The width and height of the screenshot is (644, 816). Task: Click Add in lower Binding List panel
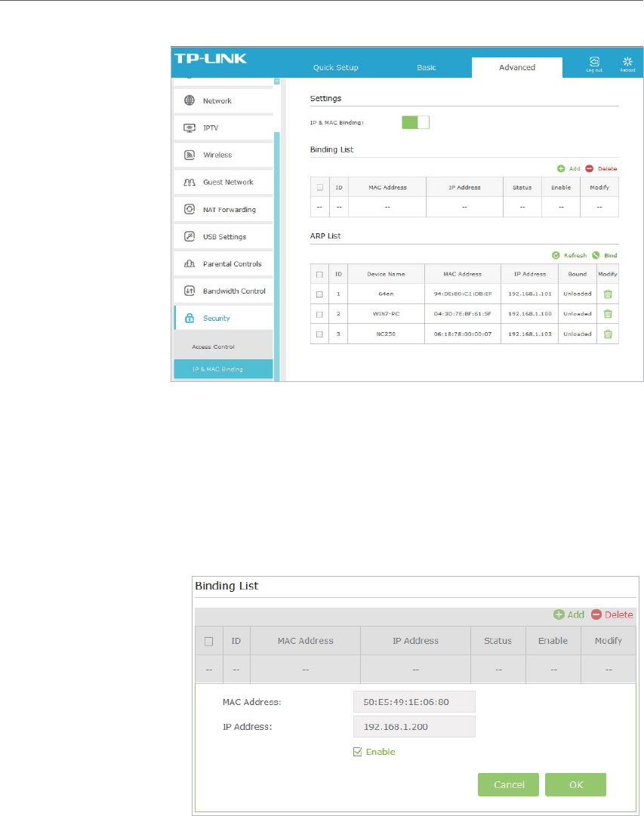point(569,614)
